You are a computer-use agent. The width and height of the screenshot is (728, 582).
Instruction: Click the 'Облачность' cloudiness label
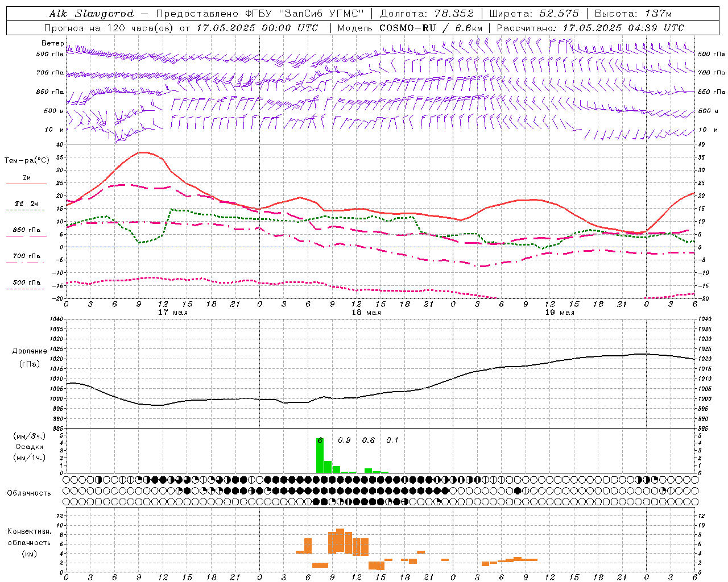coord(29,493)
